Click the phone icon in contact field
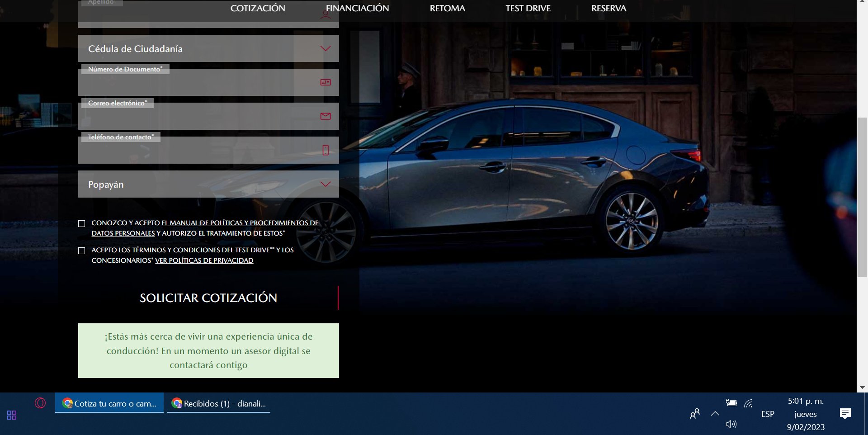Image resolution: width=868 pixels, height=435 pixels. 325,150
